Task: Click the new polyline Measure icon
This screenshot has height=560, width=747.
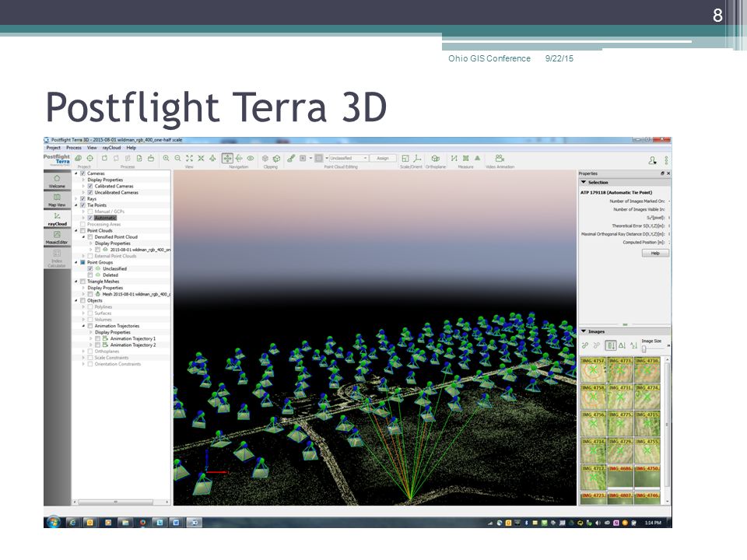Action: point(454,158)
